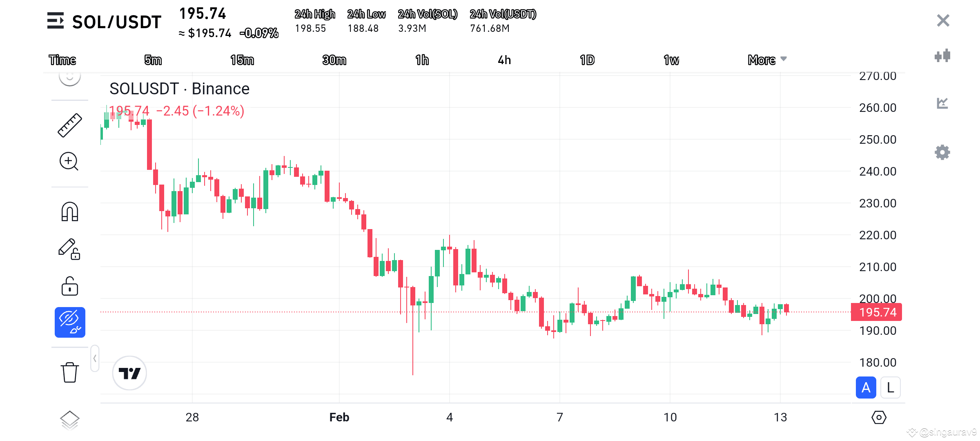Click the TradingView logo watermark
Viewport: 980px width, 441px height.
[x=130, y=372]
